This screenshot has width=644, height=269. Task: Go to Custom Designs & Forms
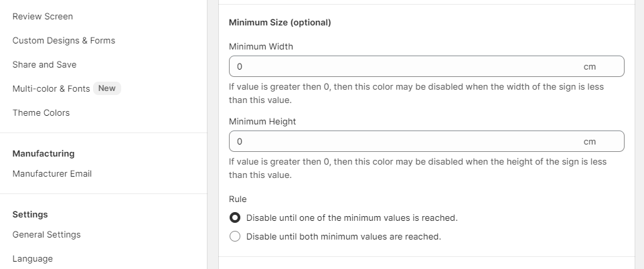click(64, 40)
